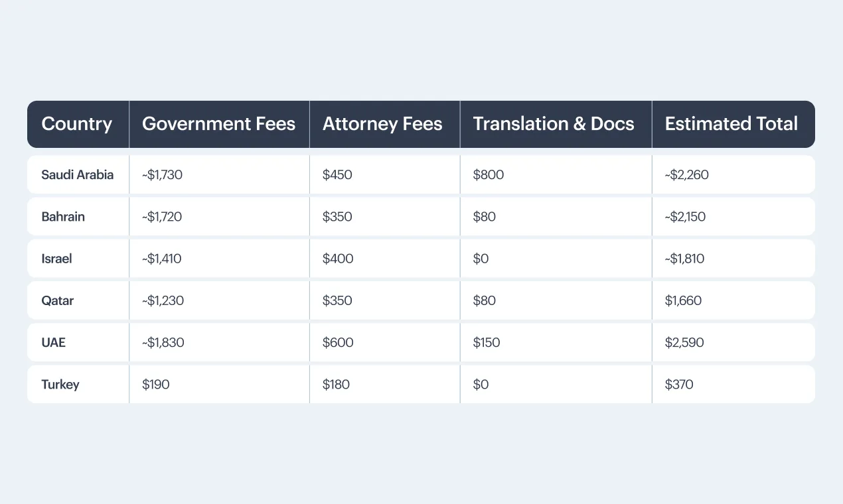Select Qatar's ~$1,230 government fee cell
The height and width of the screenshot is (504, 843).
163,300
